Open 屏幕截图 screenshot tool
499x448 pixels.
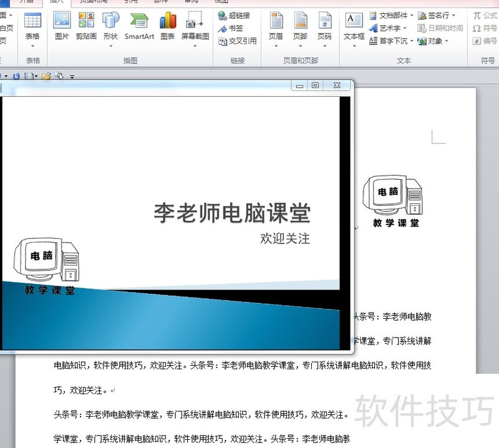pos(195,29)
